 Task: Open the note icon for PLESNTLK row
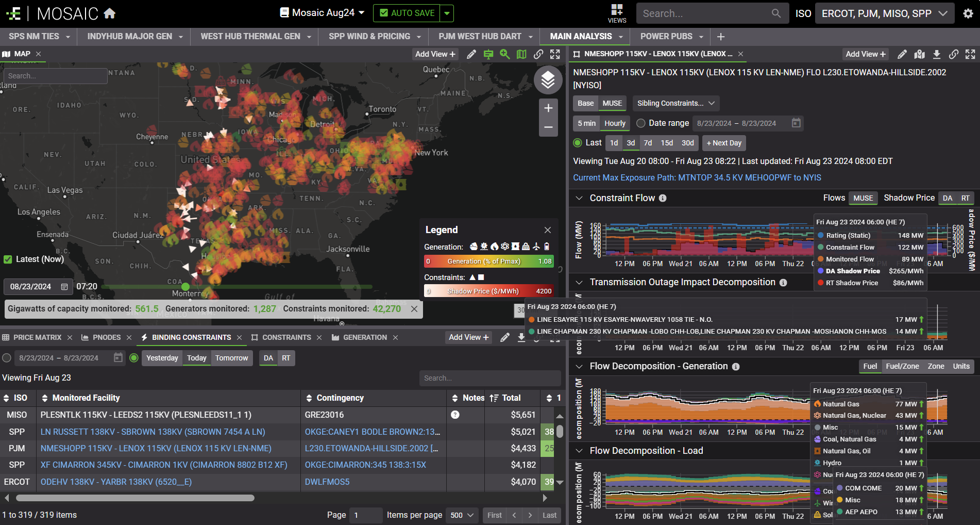pos(455,415)
